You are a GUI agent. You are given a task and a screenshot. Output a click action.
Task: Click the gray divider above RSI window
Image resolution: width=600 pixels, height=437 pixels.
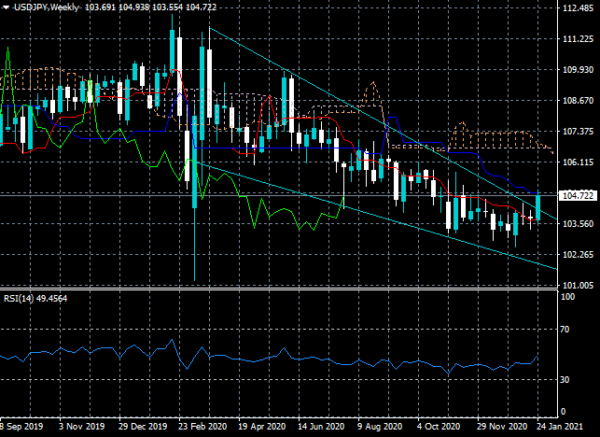click(279, 289)
